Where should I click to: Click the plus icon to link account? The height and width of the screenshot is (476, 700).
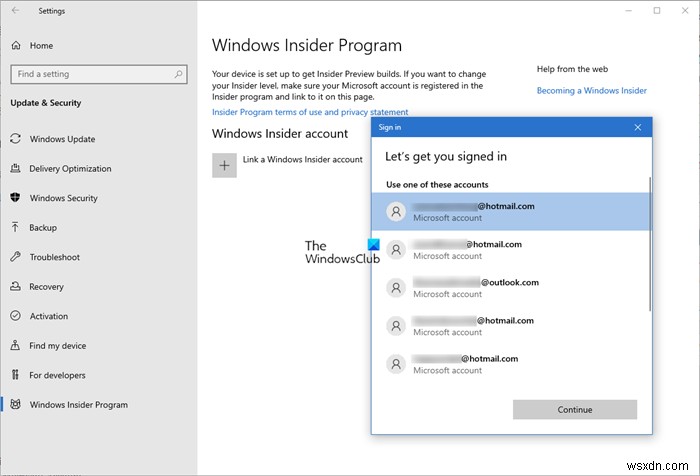point(224,165)
